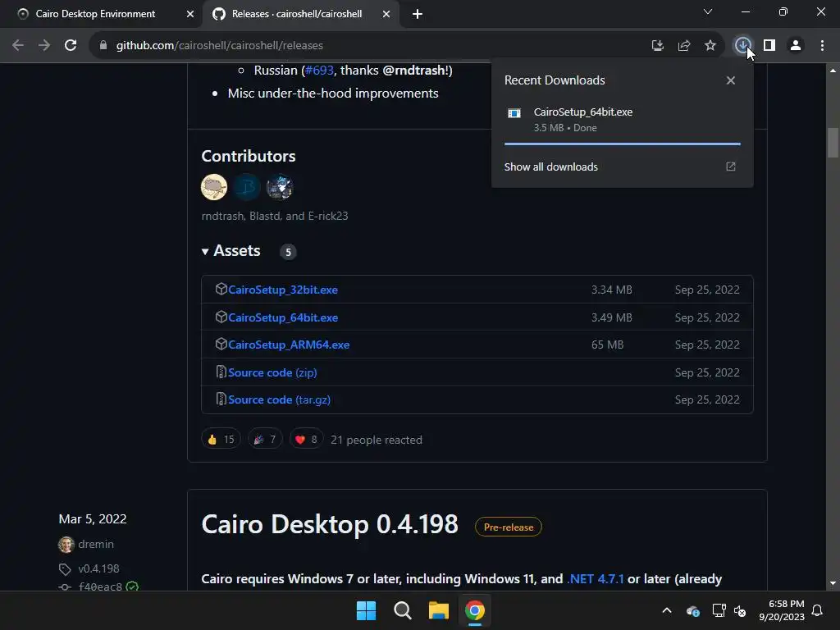840x630 pixels.
Task: Download CairoSetup_ARM64.exe
Action: coord(289,345)
